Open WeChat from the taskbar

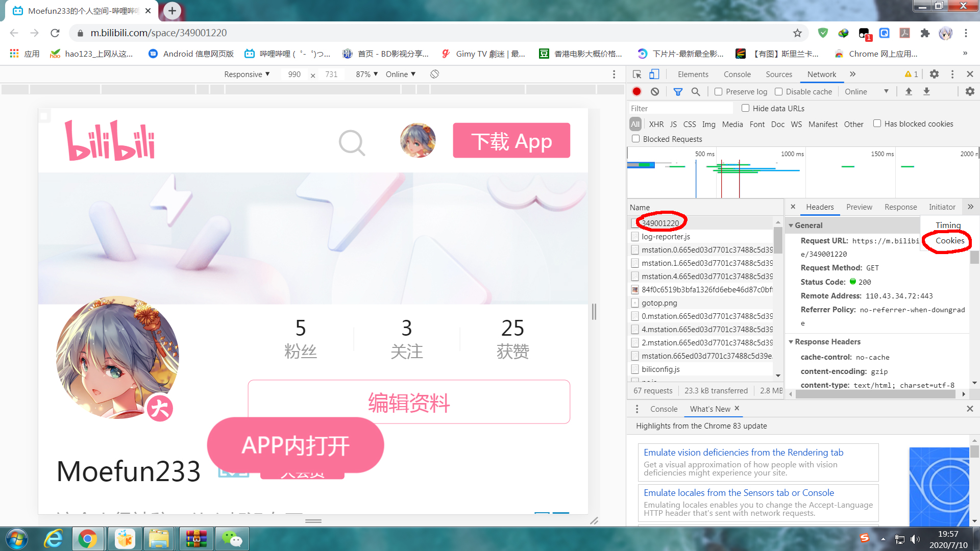click(x=232, y=539)
